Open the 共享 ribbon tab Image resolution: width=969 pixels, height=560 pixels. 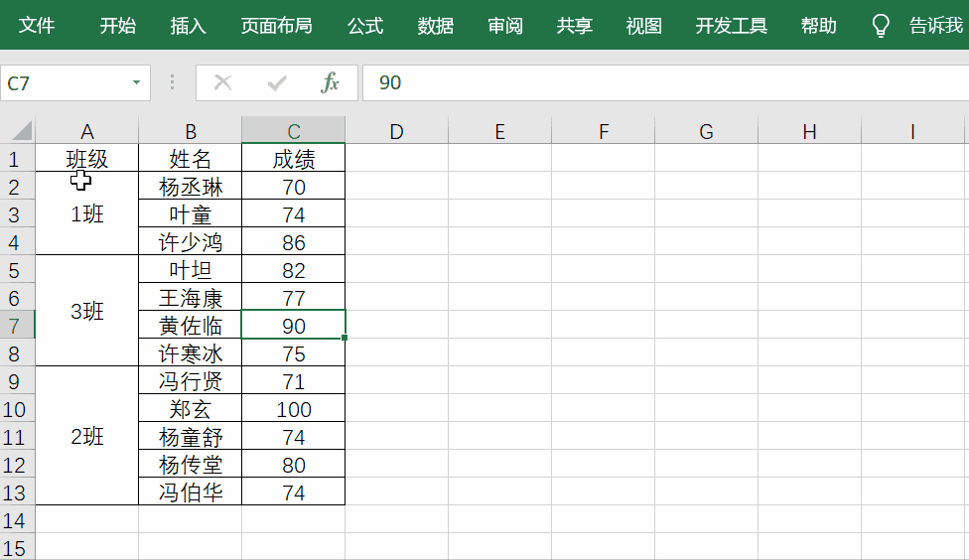[574, 26]
